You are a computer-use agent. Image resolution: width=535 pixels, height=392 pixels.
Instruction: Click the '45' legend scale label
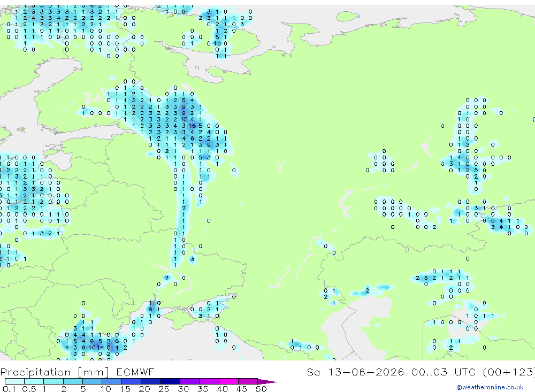(x=242, y=389)
